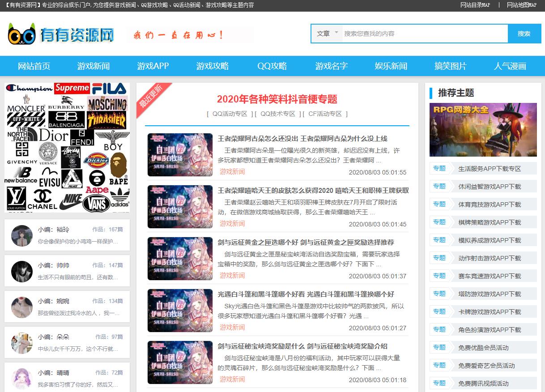Click the 搜索 button
545x392 pixels.
click(524, 34)
